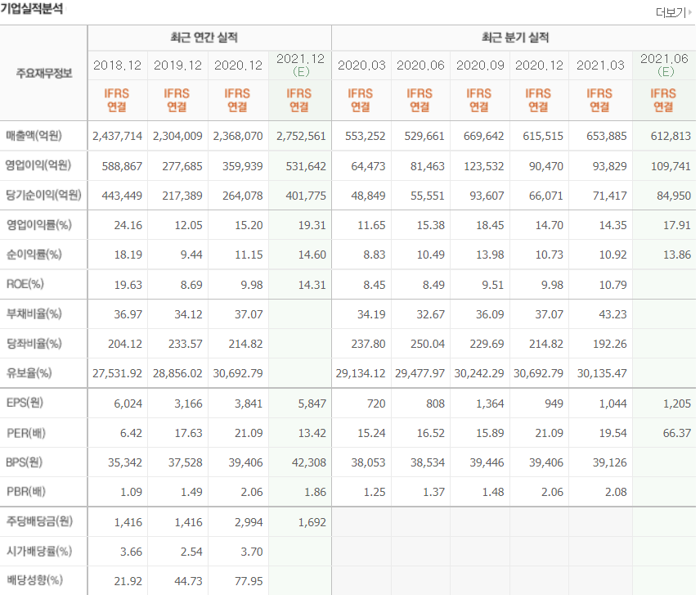
Task: Click the 주당배당금(원) row label
Action: [39, 521]
